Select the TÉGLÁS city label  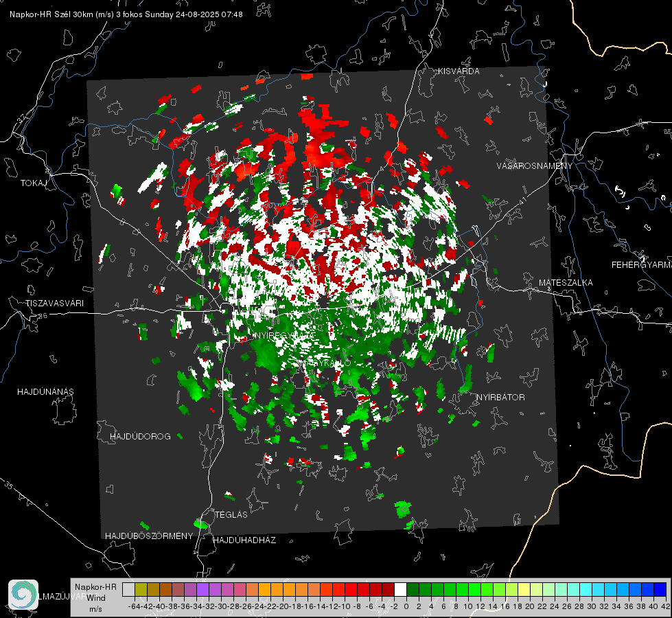pos(231,515)
